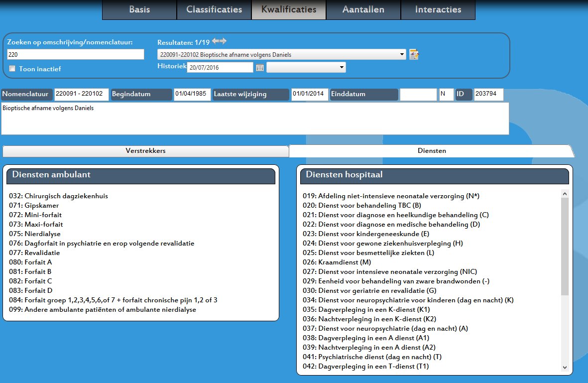
Task: Choose 073: Maxi-forfait
Action: point(36,224)
